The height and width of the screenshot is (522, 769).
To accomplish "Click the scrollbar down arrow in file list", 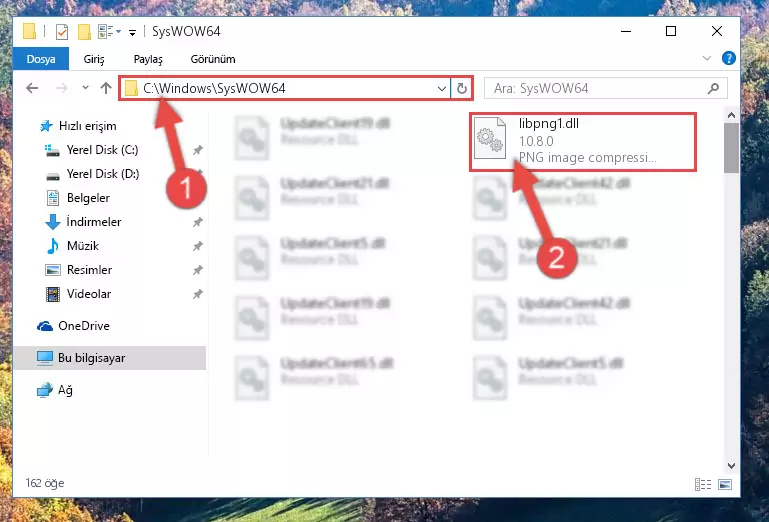I will pos(731,466).
